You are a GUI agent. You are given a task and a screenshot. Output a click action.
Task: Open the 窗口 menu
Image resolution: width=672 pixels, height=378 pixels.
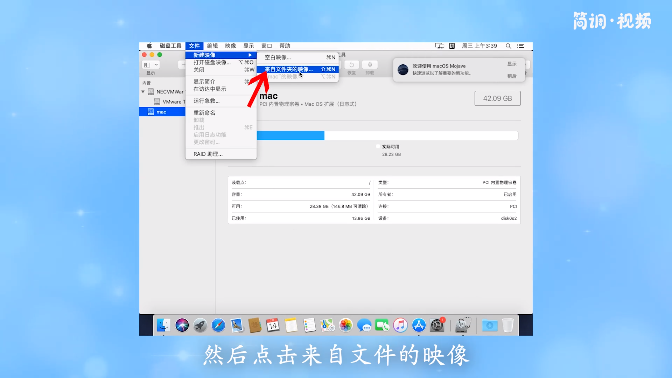click(267, 45)
